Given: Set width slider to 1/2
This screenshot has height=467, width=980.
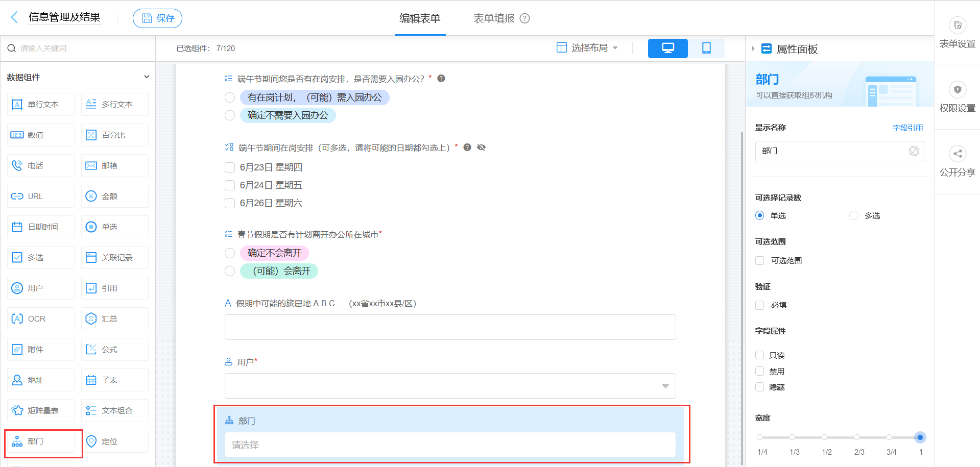Looking at the screenshot, I should tap(824, 437).
